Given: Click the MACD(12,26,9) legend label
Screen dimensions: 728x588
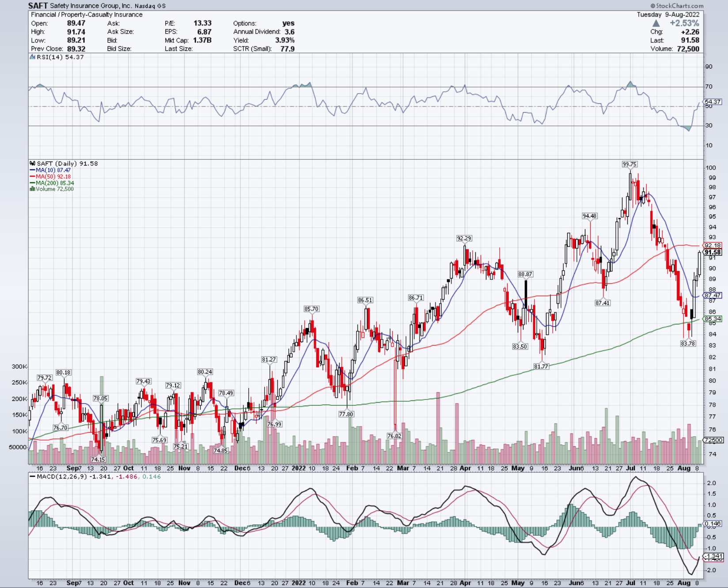Looking at the screenshot, I should 62,477.
